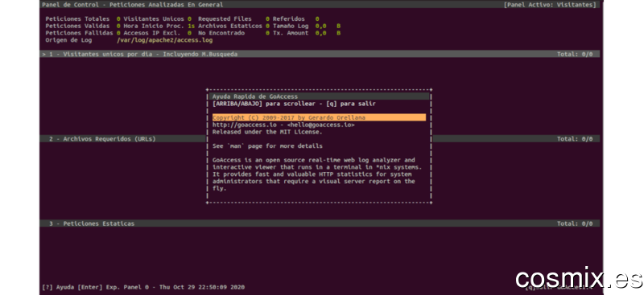The width and height of the screenshot is (644, 295).
Task: Click the '[?] Ayuda' hint in the status line
Action: pyautogui.click(x=58, y=287)
